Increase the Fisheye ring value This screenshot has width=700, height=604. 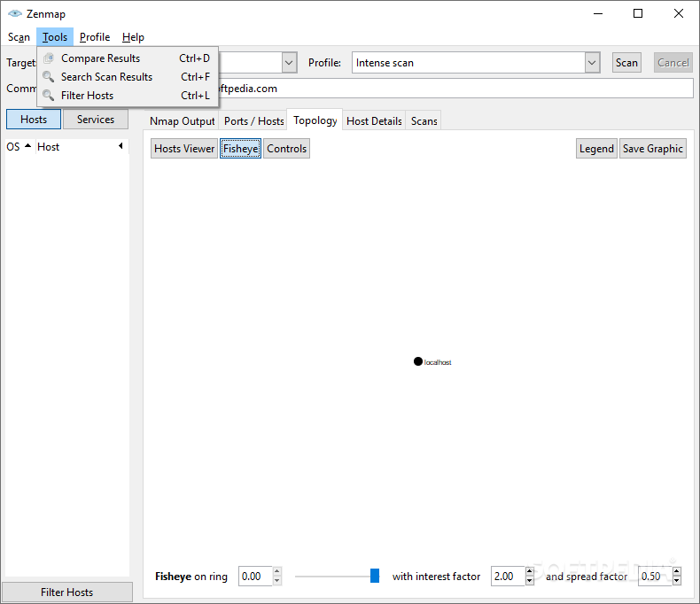(x=276, y=571)
